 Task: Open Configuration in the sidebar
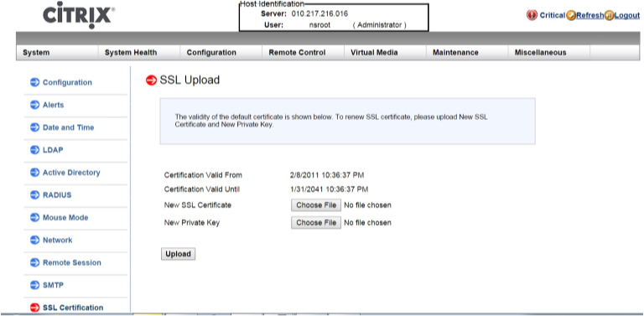[x=67, y=82]
